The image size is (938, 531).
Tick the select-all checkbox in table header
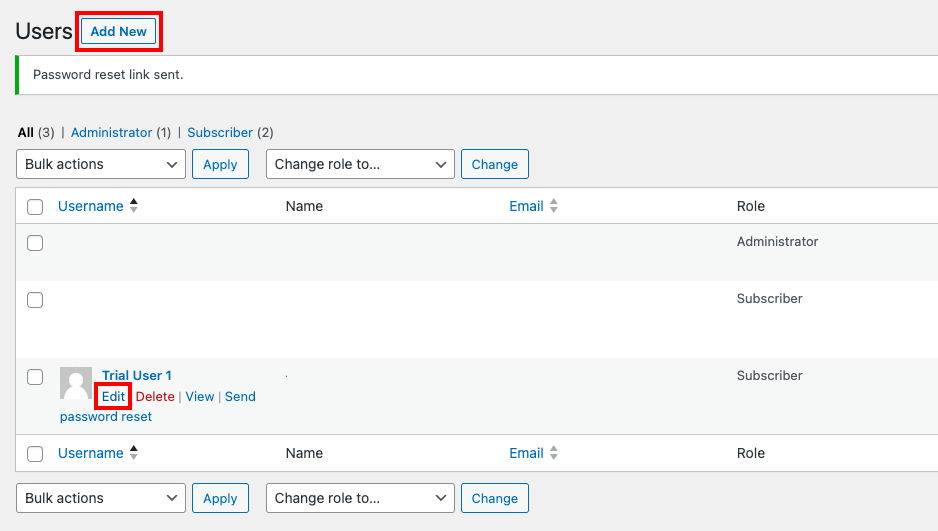tap(35, 207)
